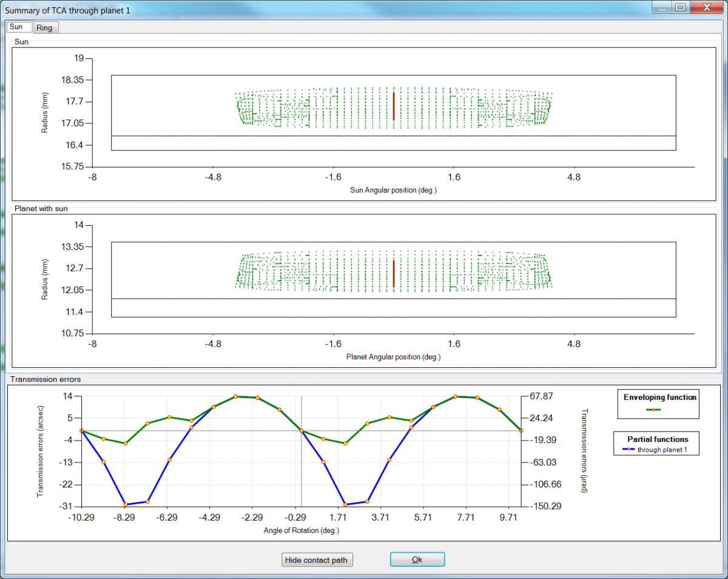Click the window title 'Summary of TCA through planet 1'
This screenshot has width=728, height=579.
tap(67, 10)
